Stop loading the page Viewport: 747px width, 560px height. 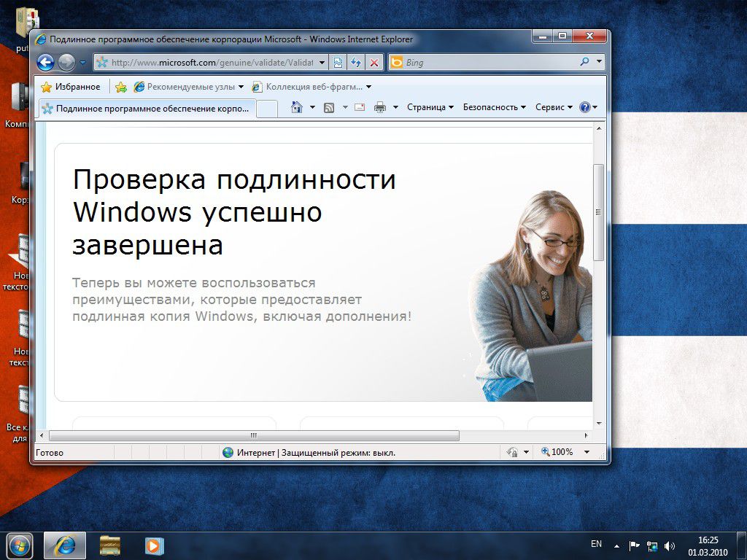372,62
